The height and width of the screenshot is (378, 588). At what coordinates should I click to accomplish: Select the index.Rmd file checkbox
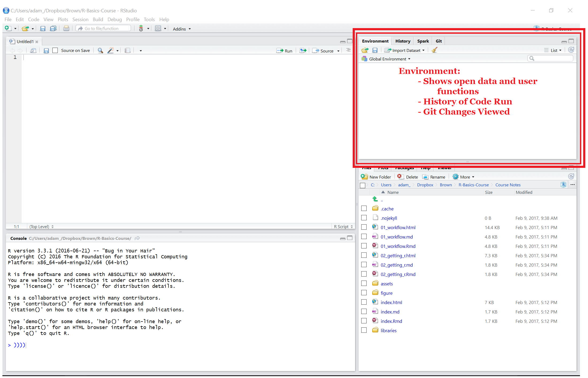(364, 321)
